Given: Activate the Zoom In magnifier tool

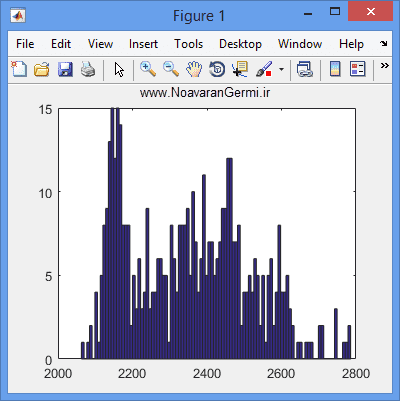Looking at the screenshot, I should point(148,69).
